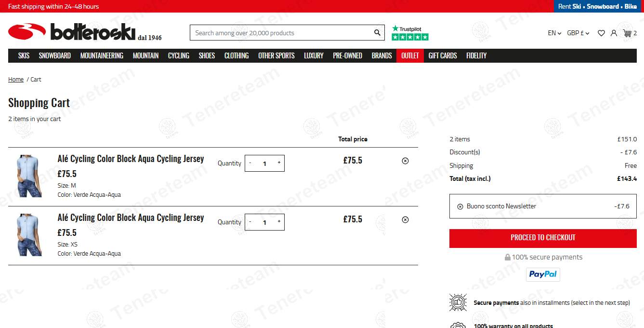Click quantity value of size XS jersey
The image size is (644, 328).
pyautogui.click(x=264, y=222)
